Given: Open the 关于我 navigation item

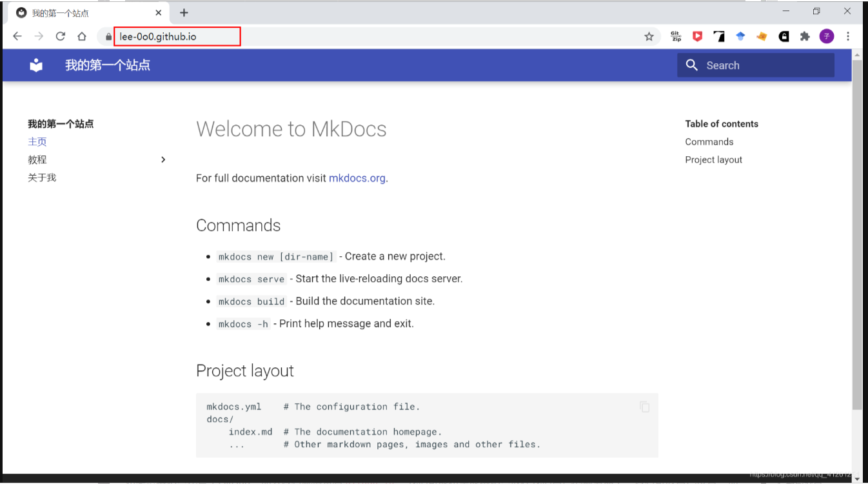Looking at the screenshot, I should pos(42,177).
